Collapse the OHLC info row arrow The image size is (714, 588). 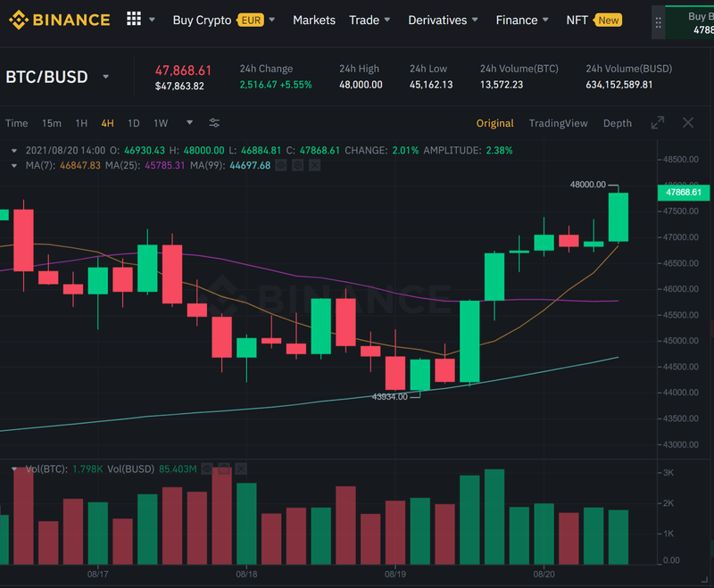coord(14,151)
